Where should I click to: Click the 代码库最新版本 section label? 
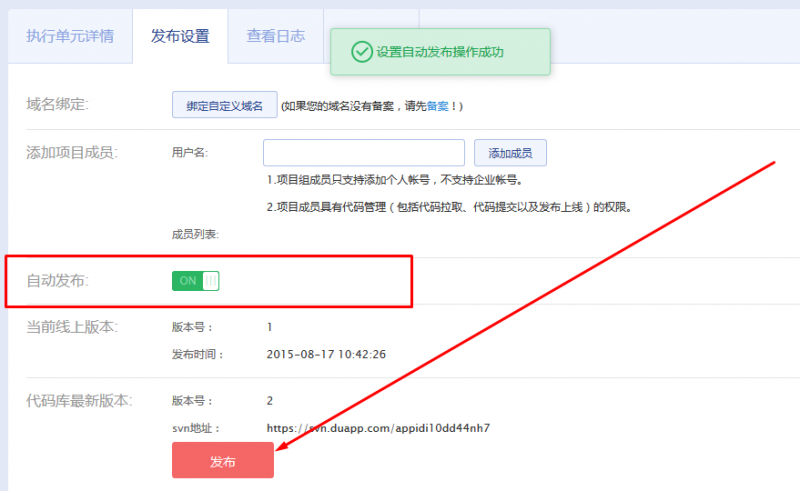pos(79,401)
